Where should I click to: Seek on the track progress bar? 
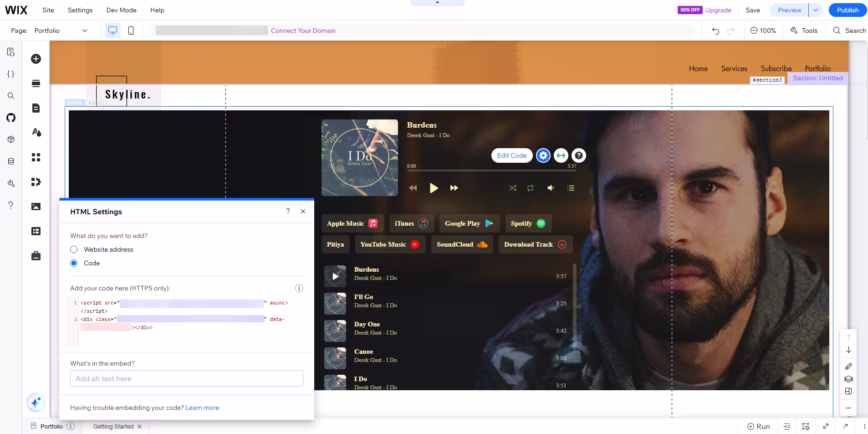click(x=491, y=170)
